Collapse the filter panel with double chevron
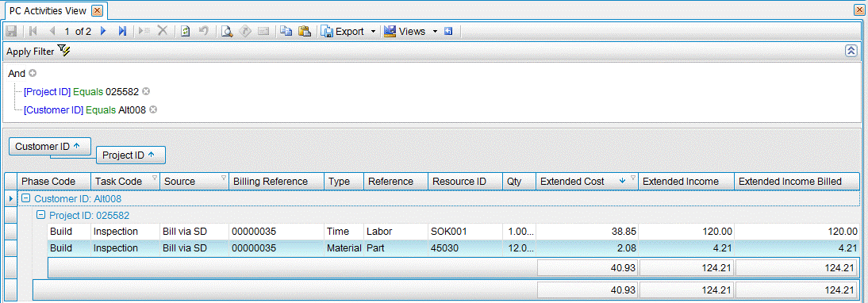This screenshot has width=868, height=303. pyautogui.click(x=851, y=51)
